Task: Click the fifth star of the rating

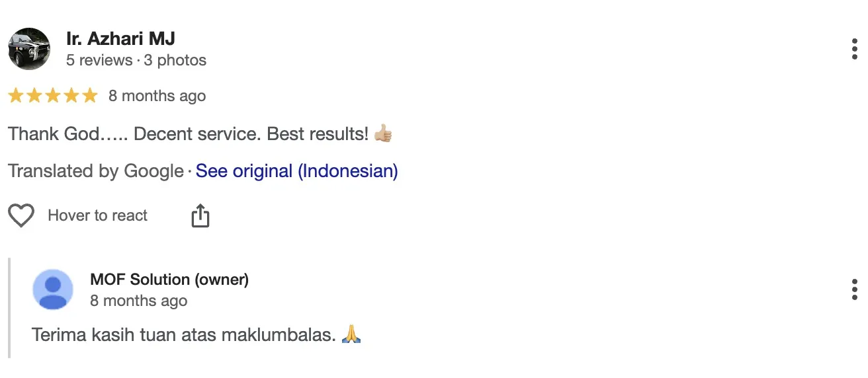Action: tap(90, 96)
